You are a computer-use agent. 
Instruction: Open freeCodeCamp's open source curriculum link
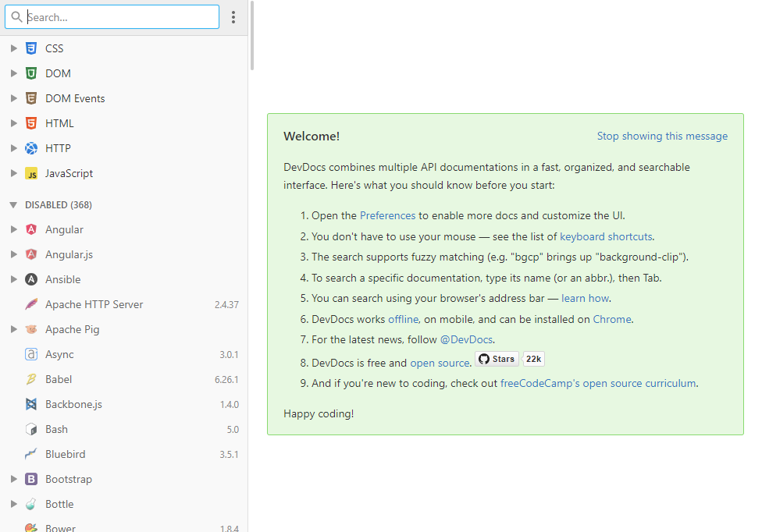click(598, 384)
